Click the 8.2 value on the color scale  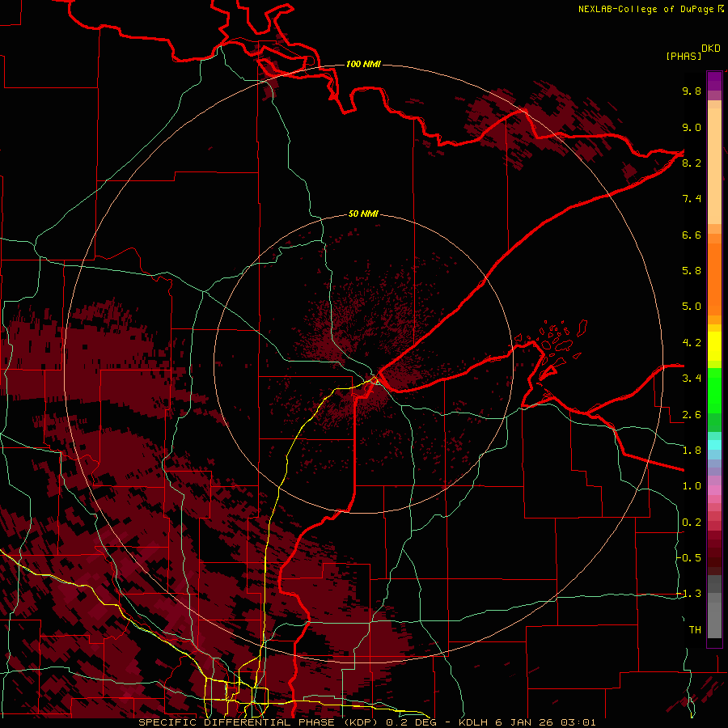[692, 163]
